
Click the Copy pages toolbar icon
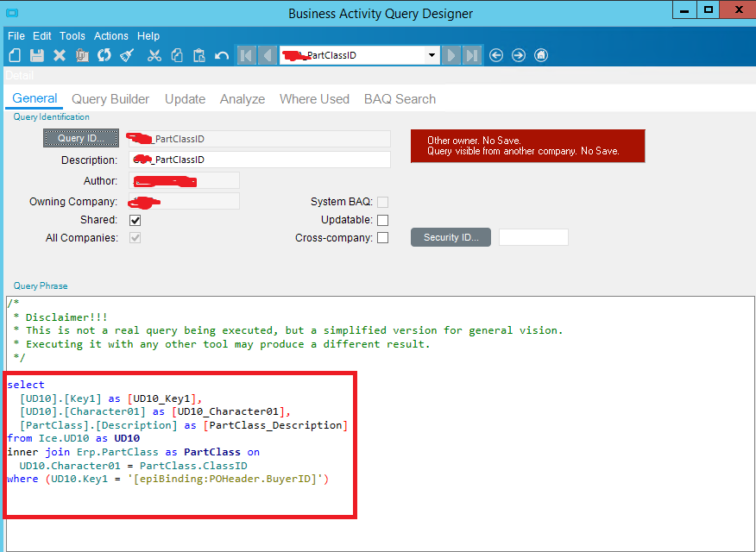coord(177,55)
